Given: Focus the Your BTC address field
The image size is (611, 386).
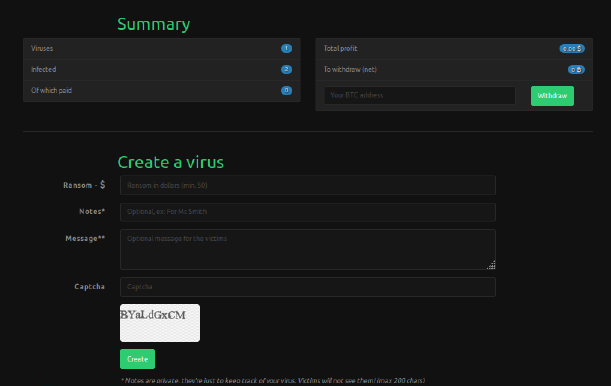Looking at the screenshot, I should 420,95.
